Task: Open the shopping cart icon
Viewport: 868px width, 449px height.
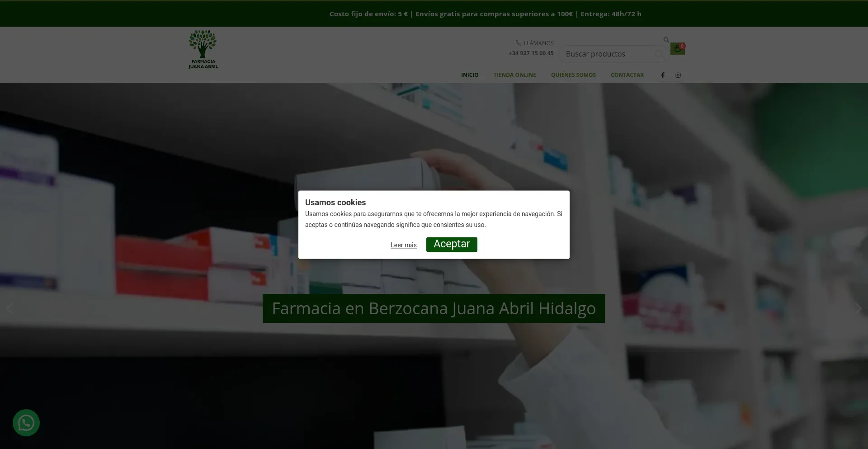Action: (x=677, y=48)
